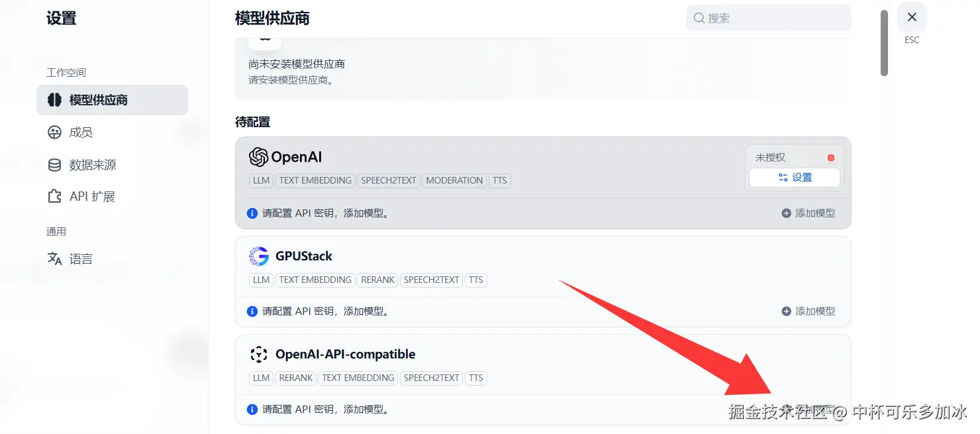Click the SPEECH2TEXT tag on OpenAI card
Viewport: 980px width, 434px height.
[x=389, y=180]
